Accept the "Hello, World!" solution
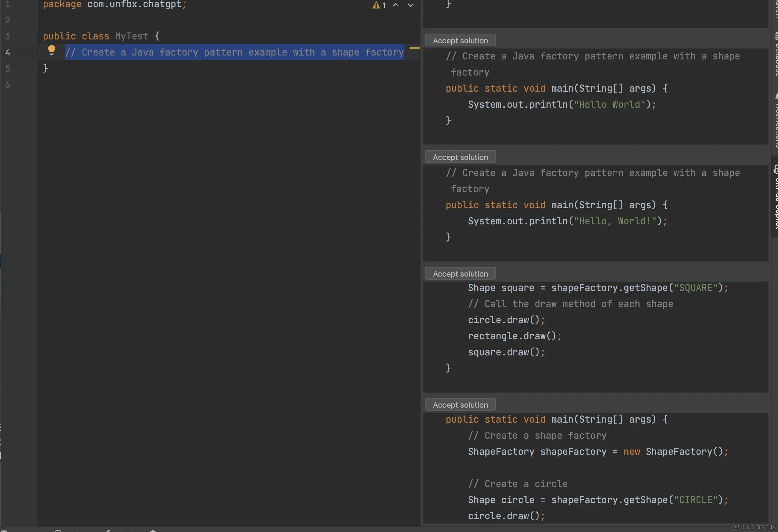The image size is (778, 532). point(460,157)
